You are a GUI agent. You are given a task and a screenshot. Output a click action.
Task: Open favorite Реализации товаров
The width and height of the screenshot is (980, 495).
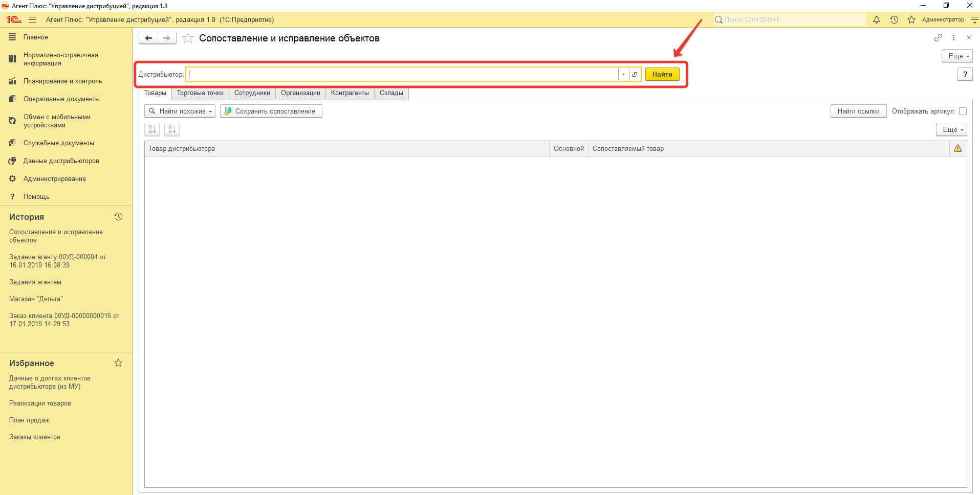(x=40, y=403)
